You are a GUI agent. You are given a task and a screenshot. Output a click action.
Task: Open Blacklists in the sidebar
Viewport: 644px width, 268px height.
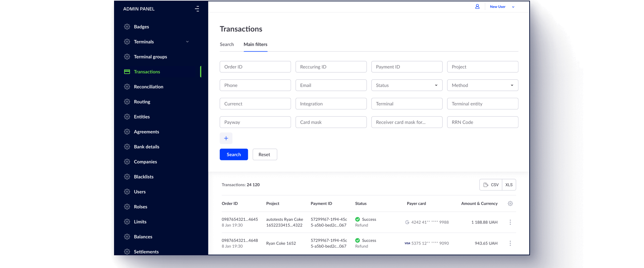[144, 177]
